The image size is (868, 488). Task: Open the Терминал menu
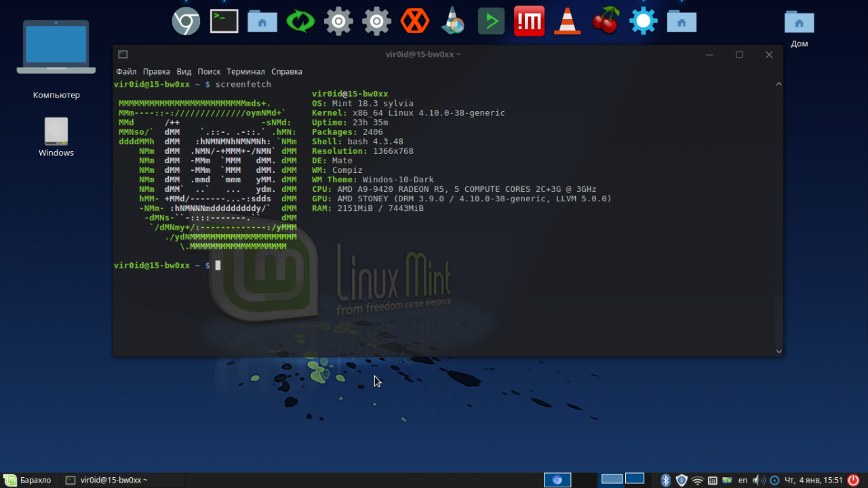tap(245, 71)
